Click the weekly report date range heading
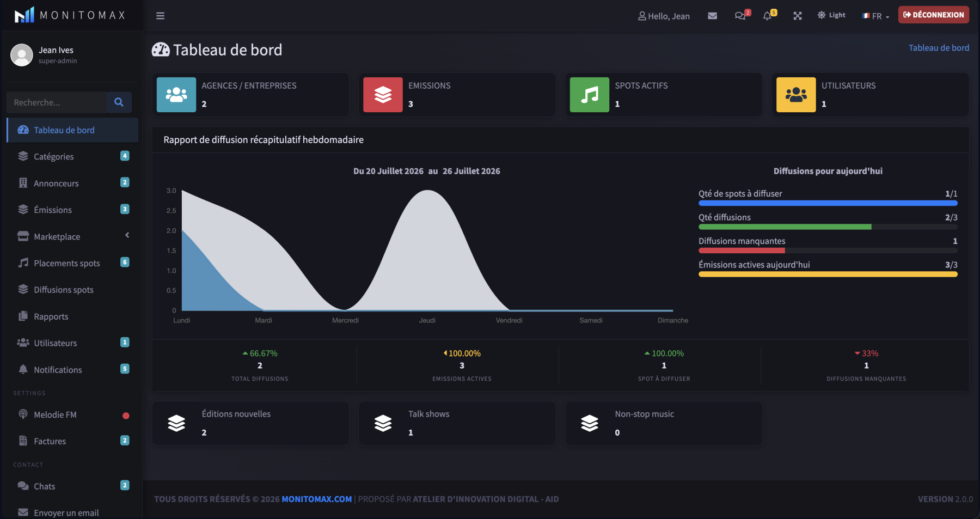This screenshot has width=980, height=519. tap(427, 171)
